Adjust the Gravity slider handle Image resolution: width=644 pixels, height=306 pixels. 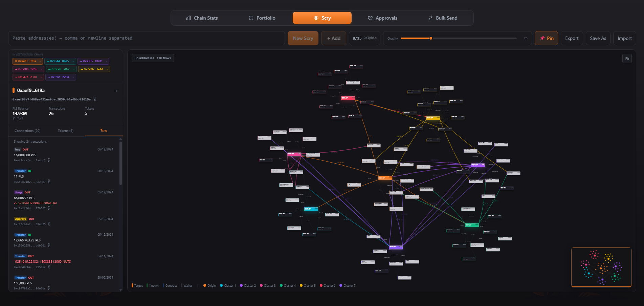[x=430, y=38]
